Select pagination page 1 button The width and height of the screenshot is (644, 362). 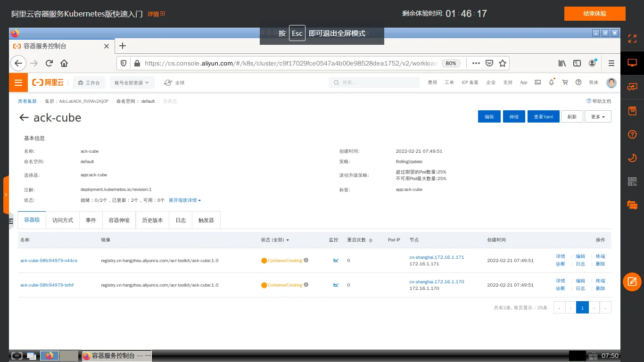582,308
